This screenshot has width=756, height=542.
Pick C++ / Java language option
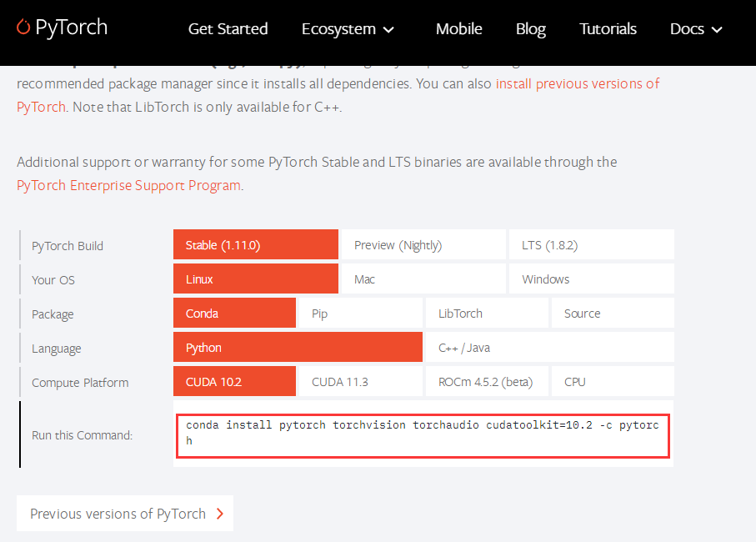click(549, 348)
